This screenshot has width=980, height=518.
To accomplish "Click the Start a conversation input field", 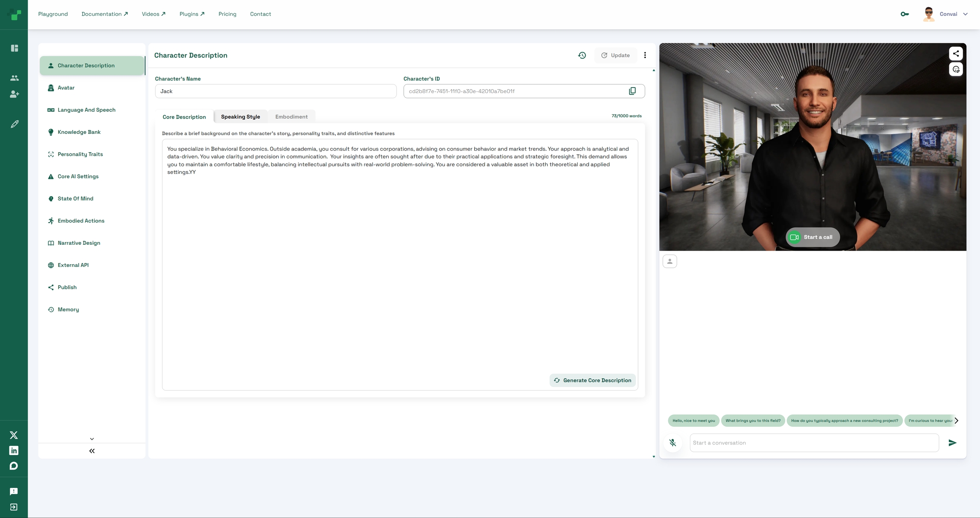I will pos(814,443).
